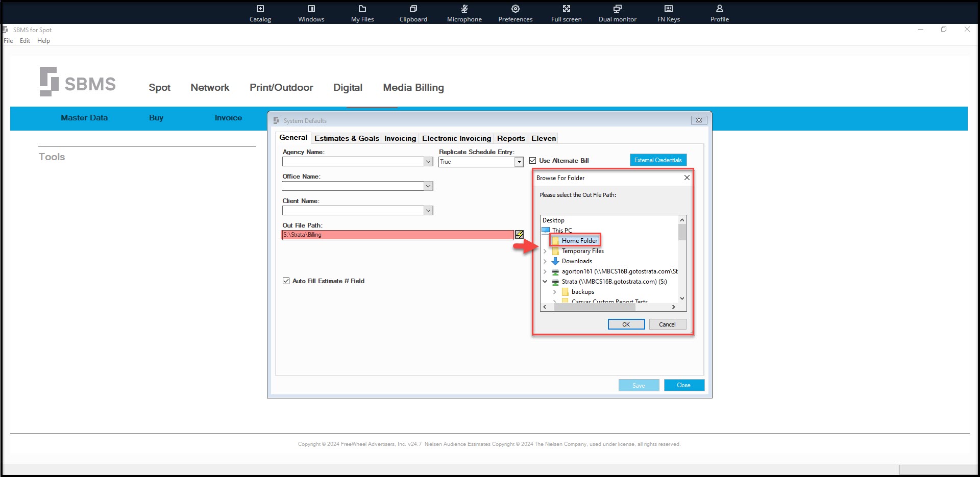Expand the Temporary Files folder node
The image size is (980, 477).
[x=545, y=251]
